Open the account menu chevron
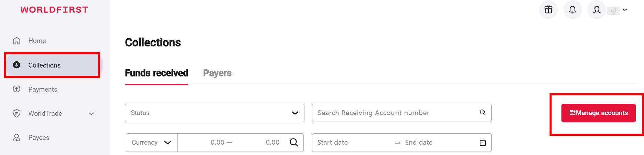 click(625, 10)
